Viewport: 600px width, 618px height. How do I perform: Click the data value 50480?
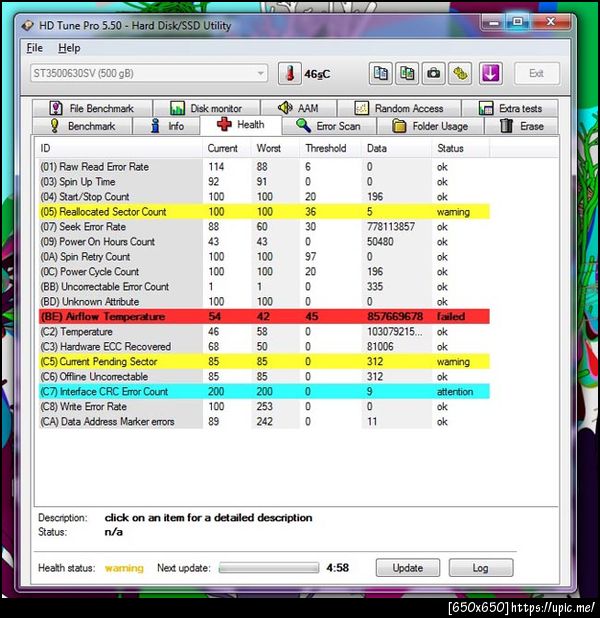click(380, 242)
